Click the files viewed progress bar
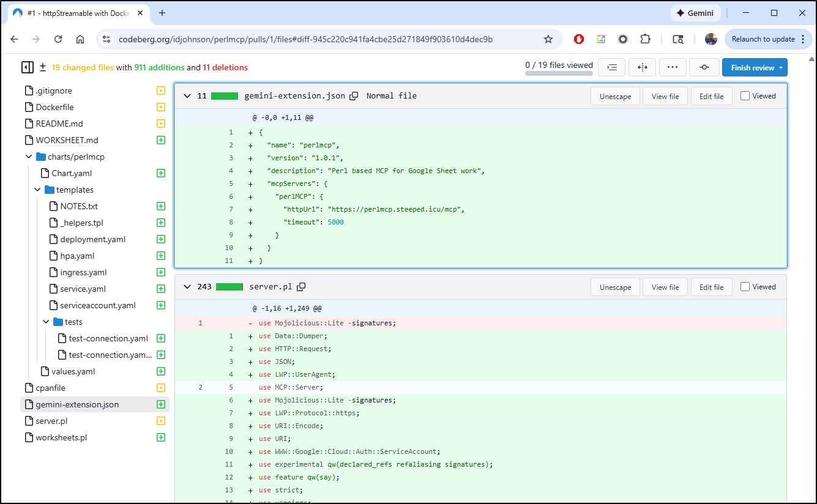 559,73
